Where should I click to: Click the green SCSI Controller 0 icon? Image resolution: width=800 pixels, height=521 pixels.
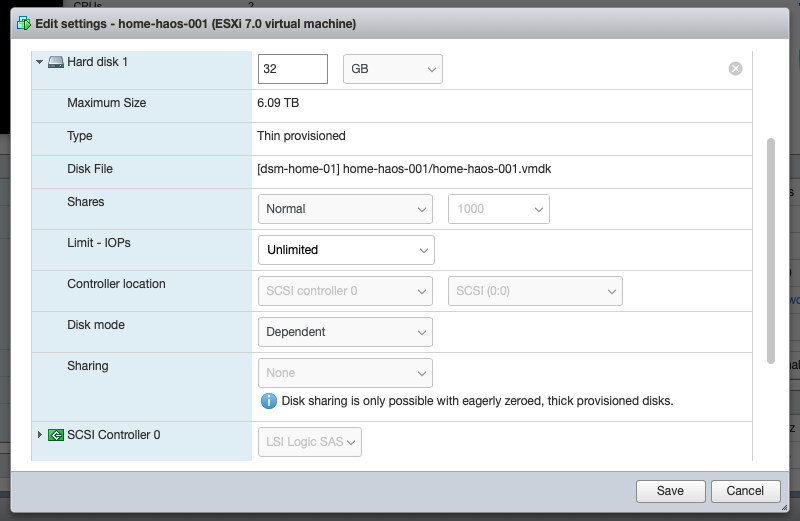coord(56,435)
